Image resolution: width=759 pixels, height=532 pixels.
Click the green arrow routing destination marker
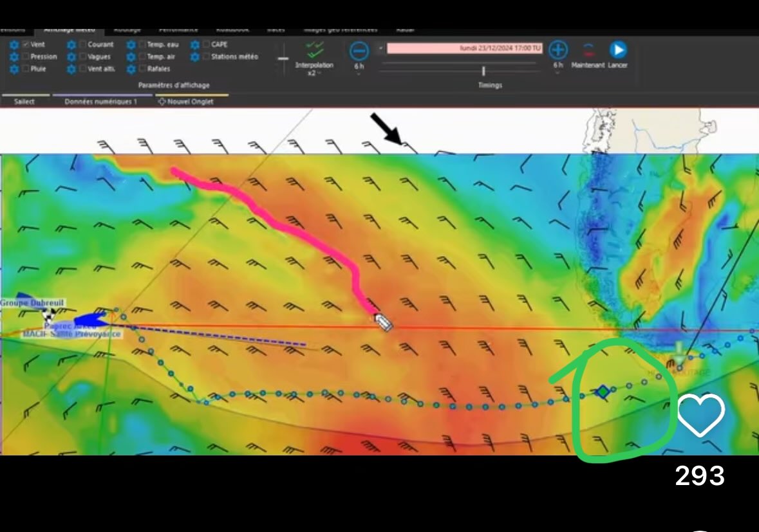[679, 354]
